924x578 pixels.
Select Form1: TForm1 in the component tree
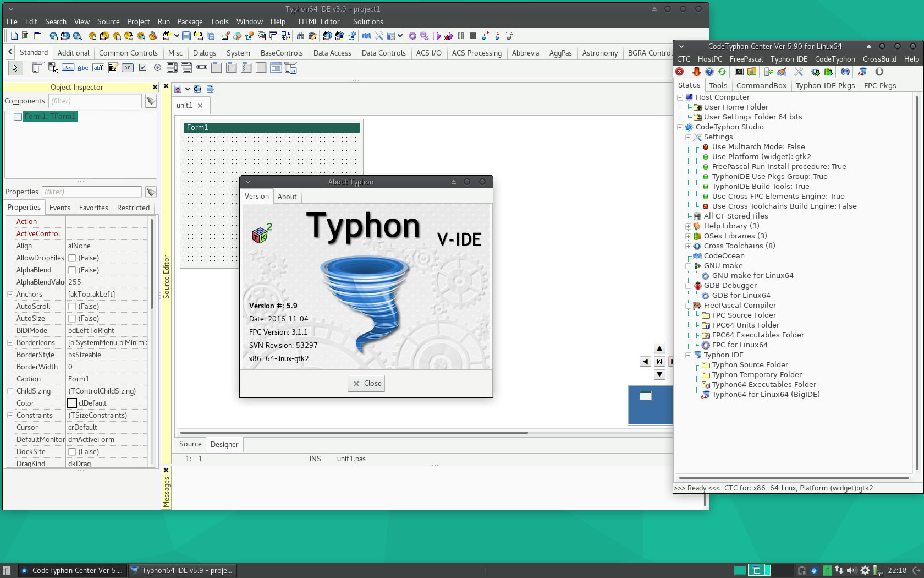[50, 117]
